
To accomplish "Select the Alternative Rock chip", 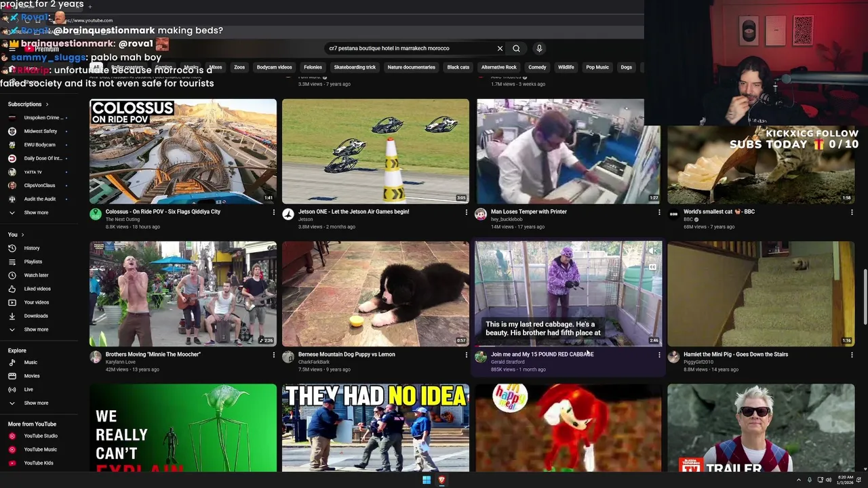I will (x=499, y=67).
